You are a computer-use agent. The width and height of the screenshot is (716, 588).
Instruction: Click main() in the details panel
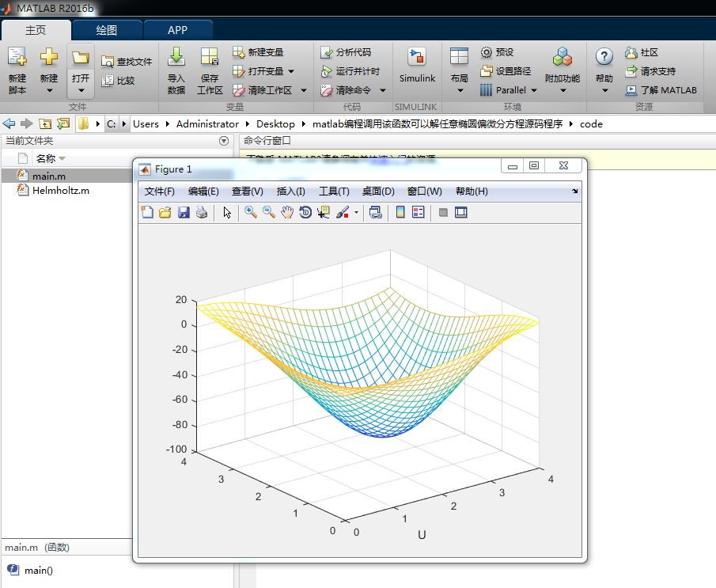[x=38, y=570]
